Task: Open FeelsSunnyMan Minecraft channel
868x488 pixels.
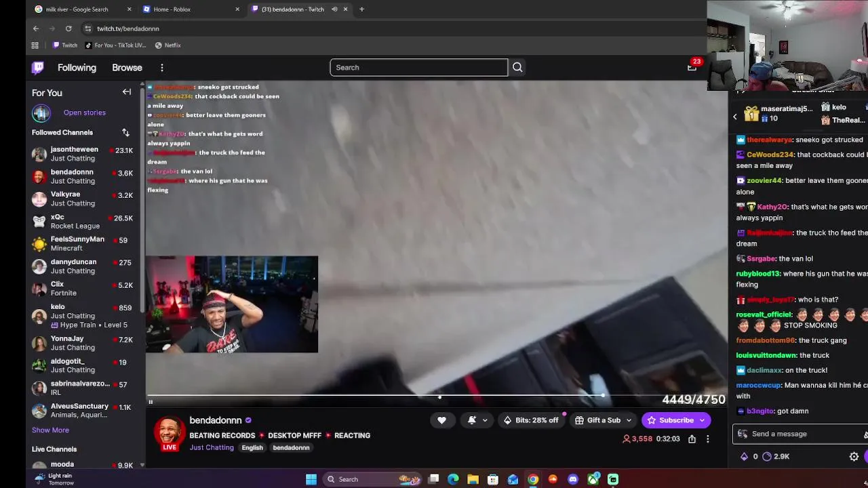Action: pyautogui.click(x=83, y=244)
